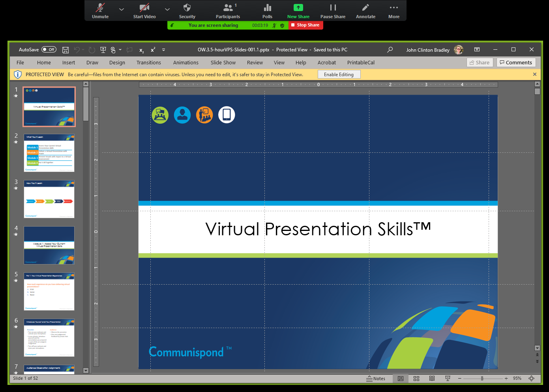Start Slide Show from status bar
This screenshot has height=392, width=549.
pos(448,379)
